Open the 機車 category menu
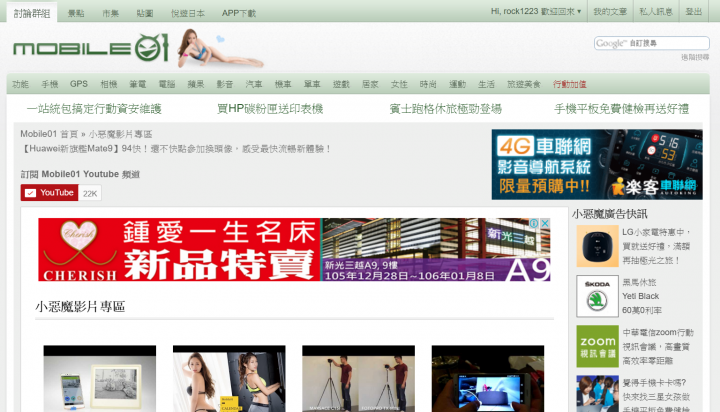 pos(283,84)
